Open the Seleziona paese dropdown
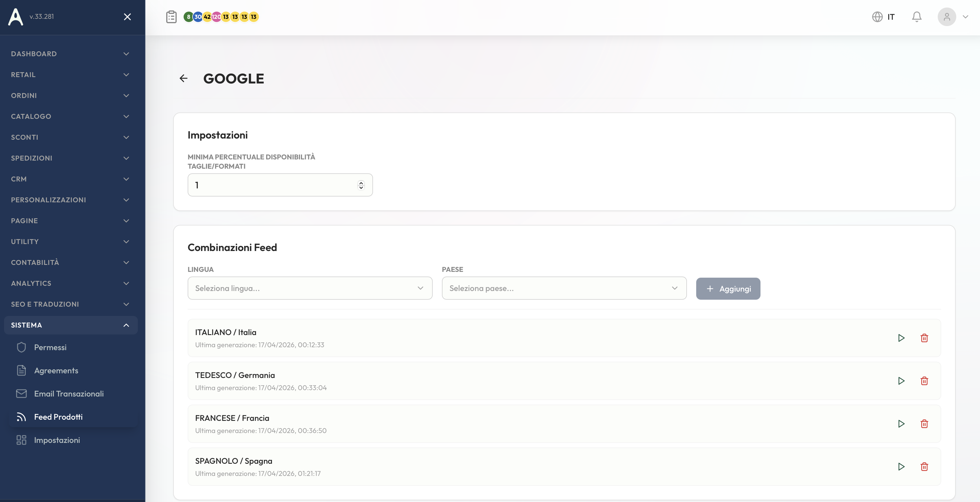Image resolution: width=980 pixels, height=502 pixels. [x=564, y=288]
